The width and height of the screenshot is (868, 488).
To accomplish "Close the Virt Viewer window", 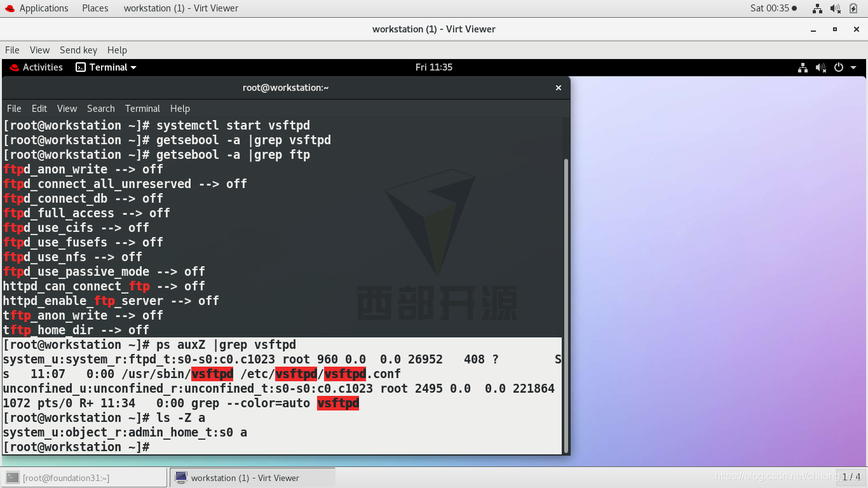I will click(855, 29).
